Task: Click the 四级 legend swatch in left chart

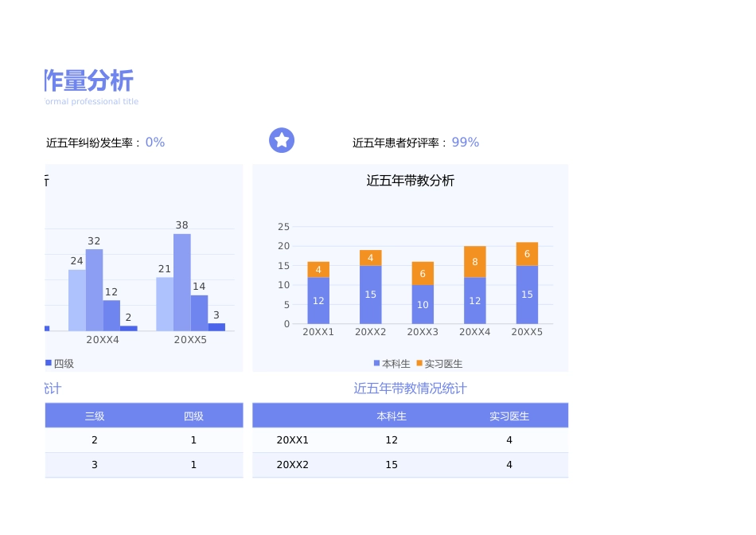Action: pyautogui.click(x=49, y=363)
